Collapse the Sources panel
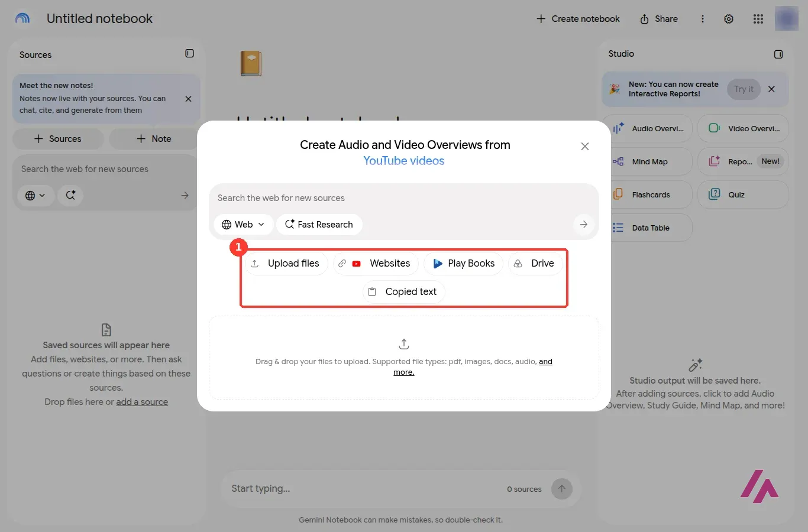The image size is (808, 532). [189, 54]
